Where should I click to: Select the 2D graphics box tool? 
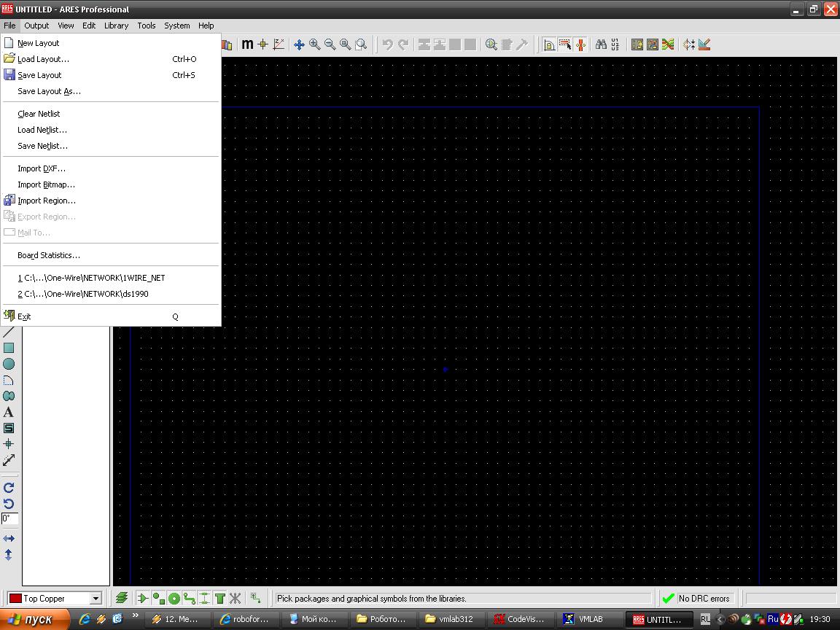[x=9, y=348]
